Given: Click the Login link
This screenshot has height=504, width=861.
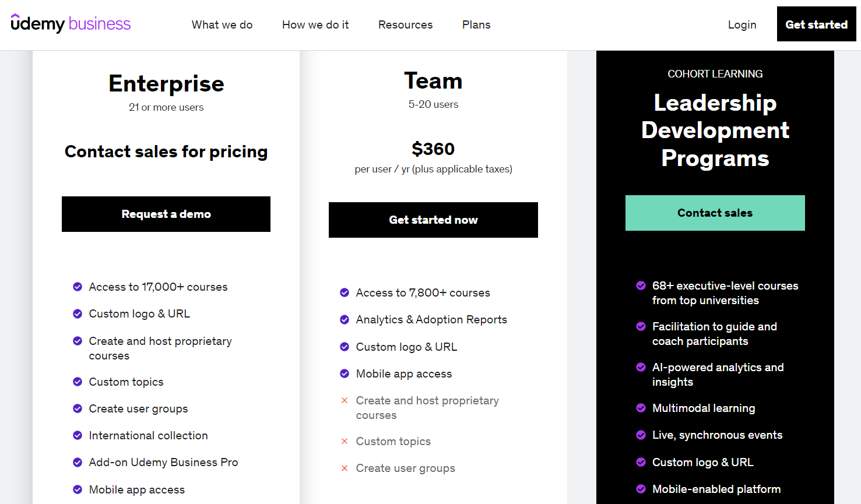Looking at the screenshot, I should pyautogui.click(x=742, y=24).
